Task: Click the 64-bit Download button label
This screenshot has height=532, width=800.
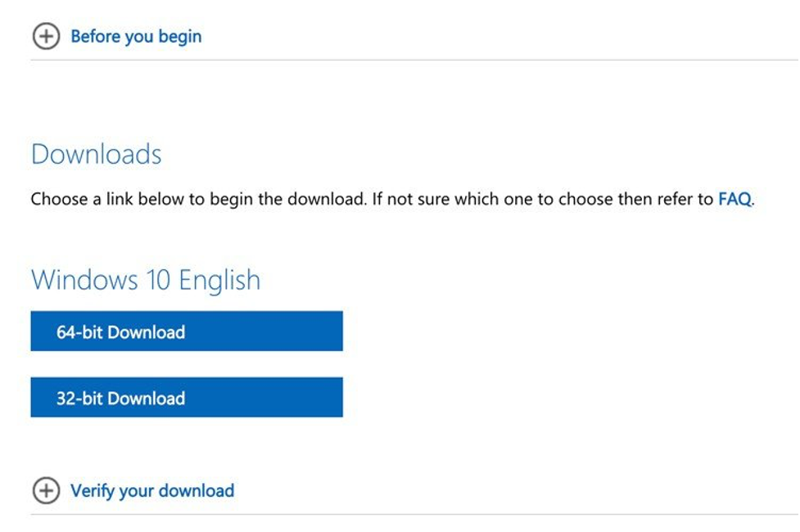Action: 121,332
